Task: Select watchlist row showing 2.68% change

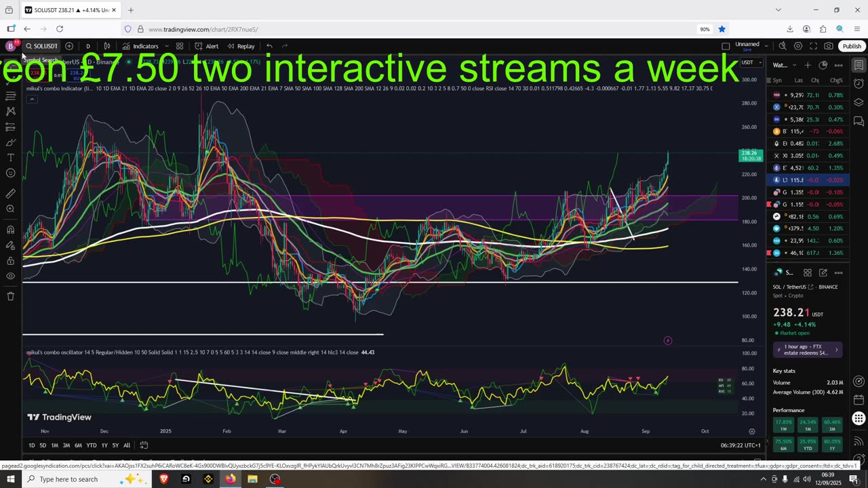Action: pos(808,144)
